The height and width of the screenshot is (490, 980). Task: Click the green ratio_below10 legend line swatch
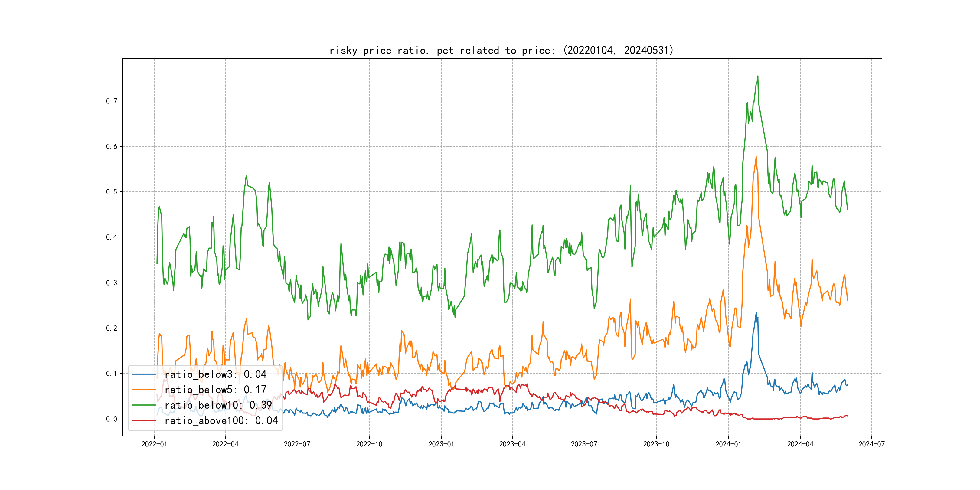click(144, 405)
